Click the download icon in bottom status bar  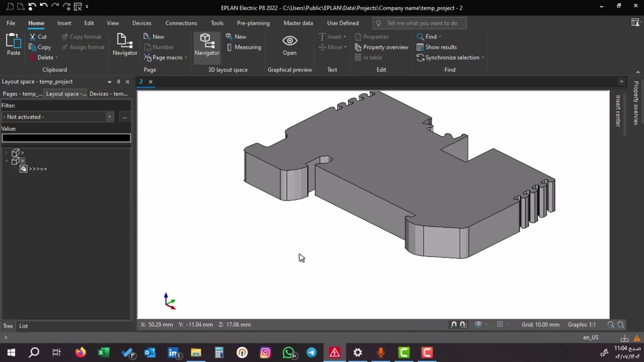coord(624,338)
